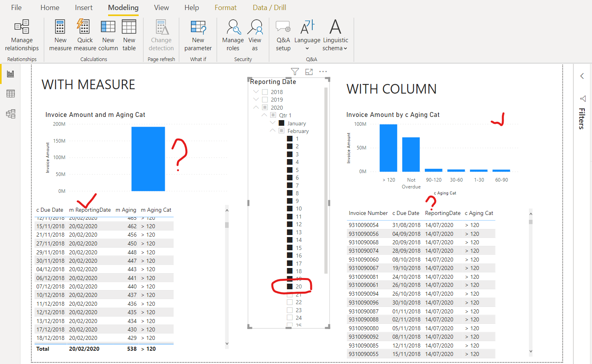Image resolution: width=592 pixels, height=364 pixels.
Task: Check the 2018 year checkbox
Action: pyautogui.click(x=265, y=92)
